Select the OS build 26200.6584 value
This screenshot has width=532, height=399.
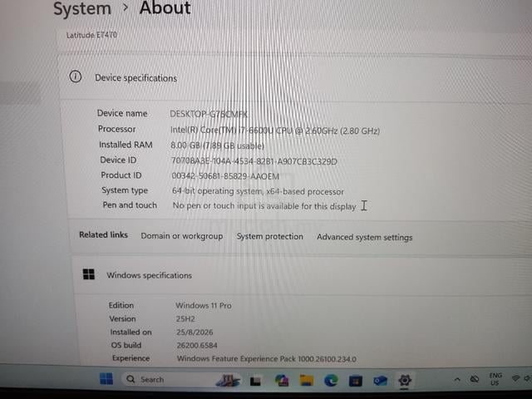(197, 346)
